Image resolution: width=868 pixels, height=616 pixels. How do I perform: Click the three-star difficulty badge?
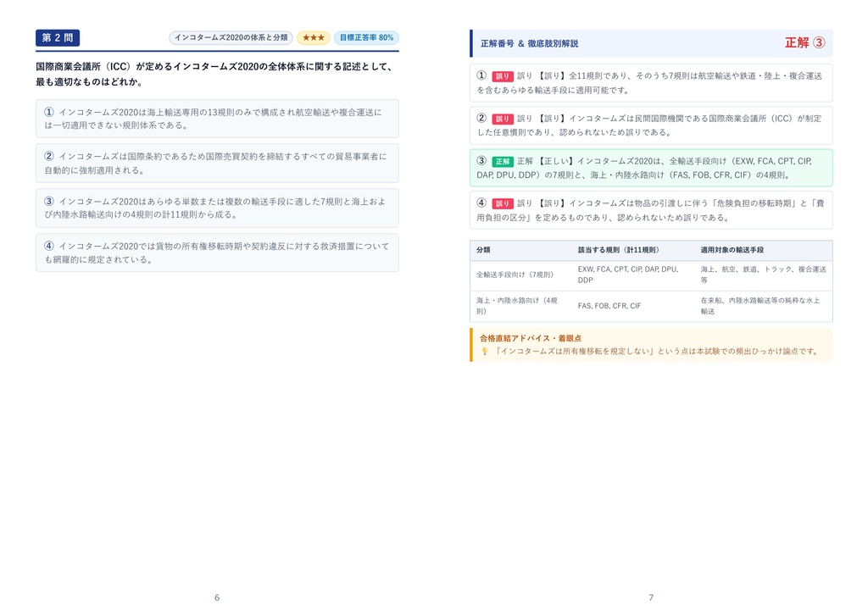point(314,37)
